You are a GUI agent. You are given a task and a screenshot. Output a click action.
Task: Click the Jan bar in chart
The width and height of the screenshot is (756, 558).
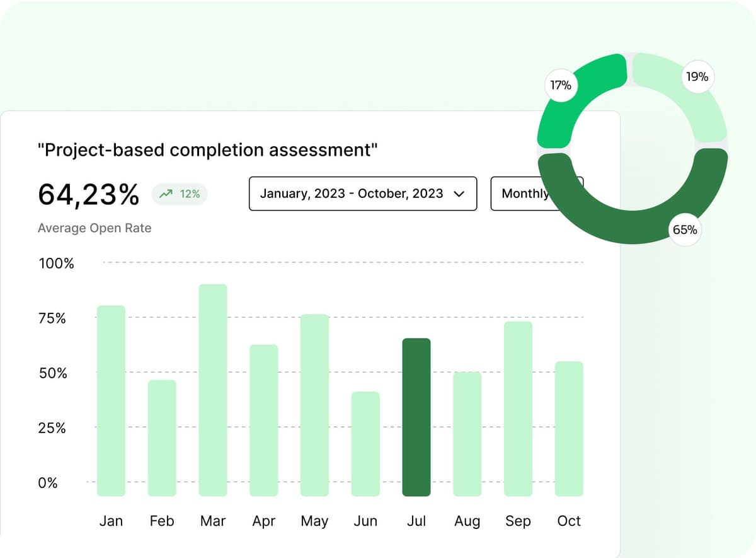(x=111, y=400)
